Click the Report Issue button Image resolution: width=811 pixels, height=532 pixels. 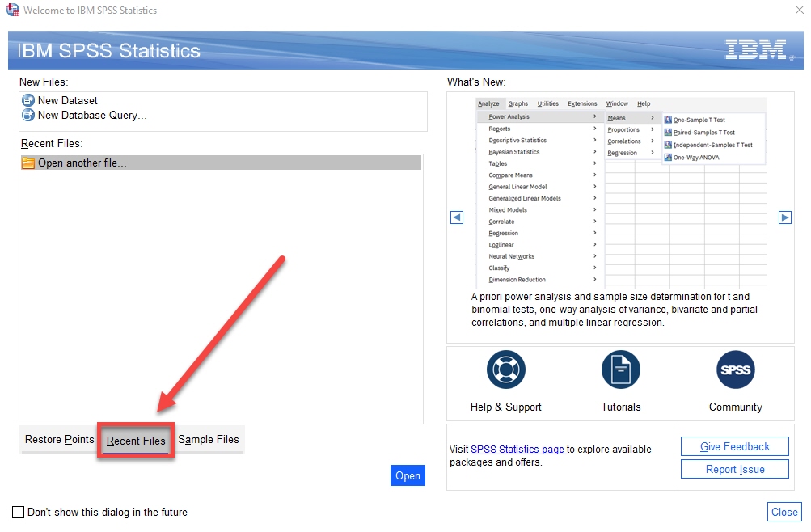734,470
